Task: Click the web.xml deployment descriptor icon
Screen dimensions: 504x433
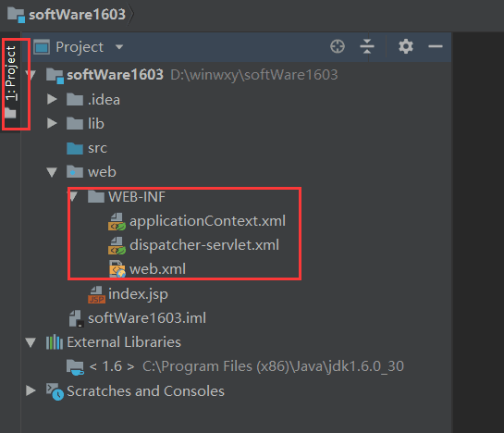Action: coord(117,269)
